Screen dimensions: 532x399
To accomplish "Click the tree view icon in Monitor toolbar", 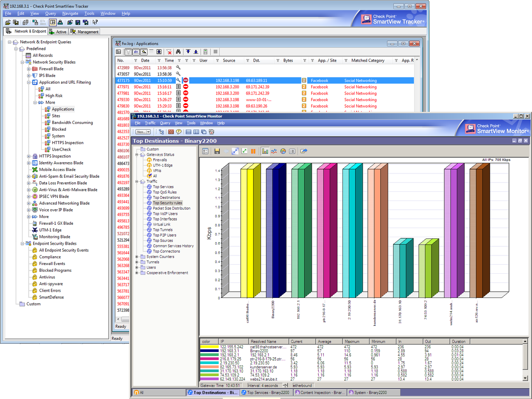I will 161,132.
